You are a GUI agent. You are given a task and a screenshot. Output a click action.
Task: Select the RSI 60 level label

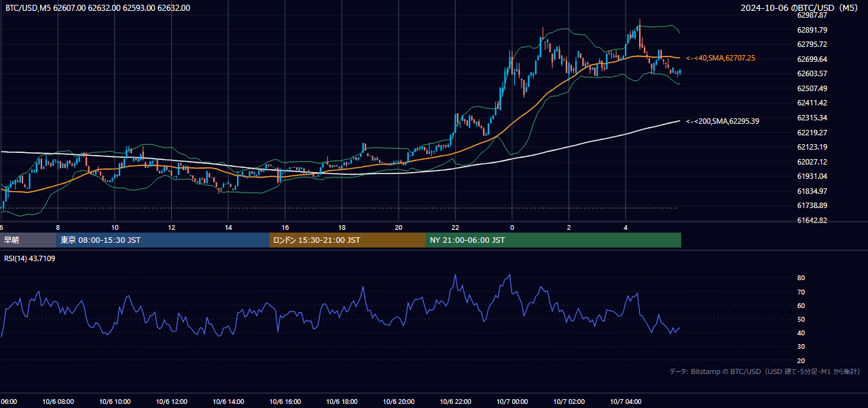pos(801,305)
